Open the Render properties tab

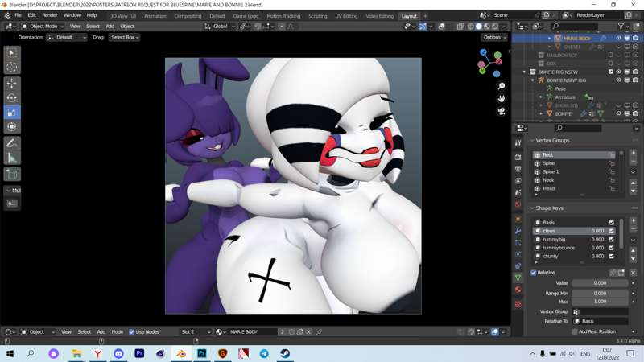coord(518,158)
